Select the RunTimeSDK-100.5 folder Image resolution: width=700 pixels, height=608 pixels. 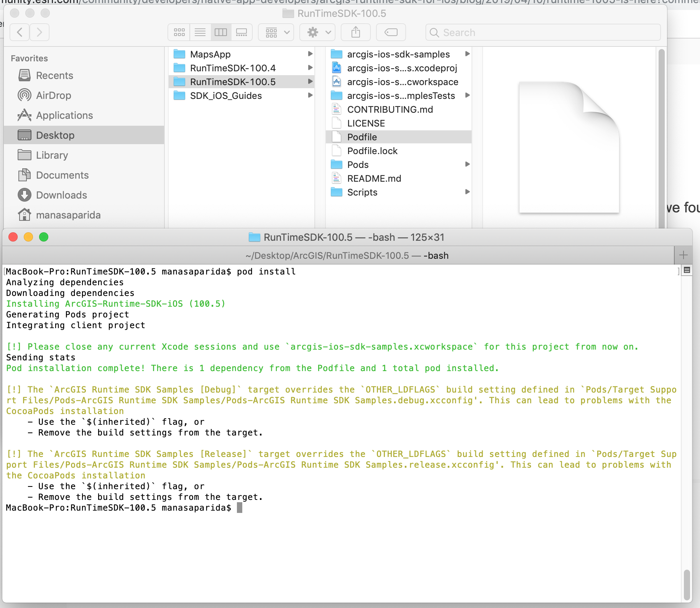pos(242,82)
